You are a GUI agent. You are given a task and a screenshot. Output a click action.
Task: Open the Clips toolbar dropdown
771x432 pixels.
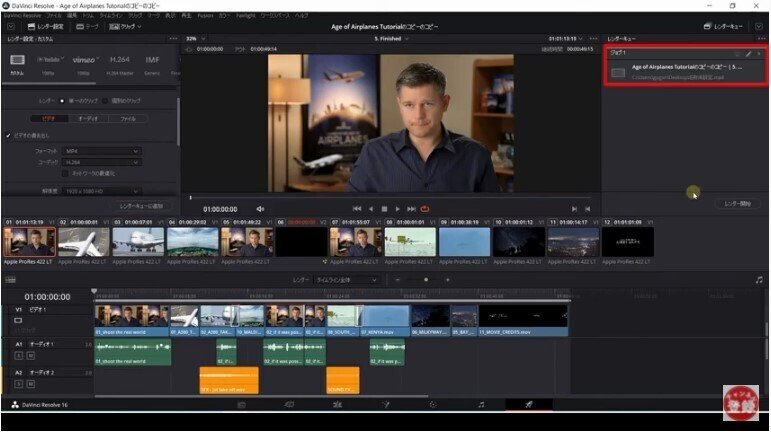125,27
